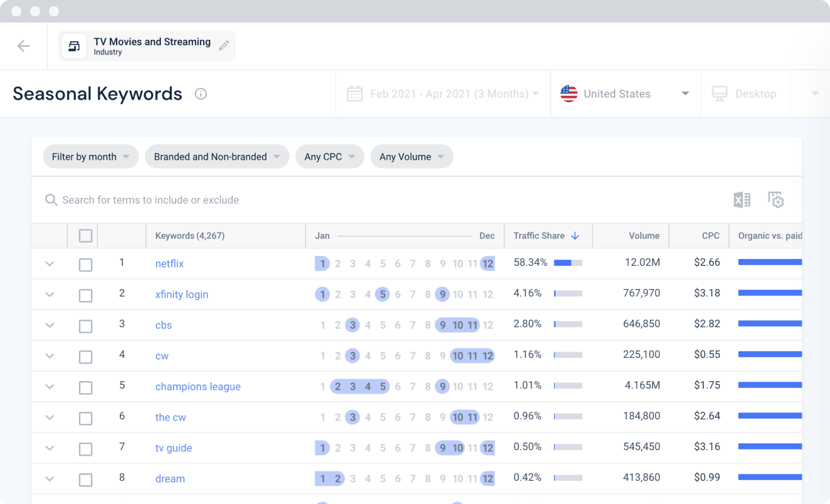This screenshot has height=504, width=830.
Task: Open the cbs keyword link
Action: tap(164, 325)
